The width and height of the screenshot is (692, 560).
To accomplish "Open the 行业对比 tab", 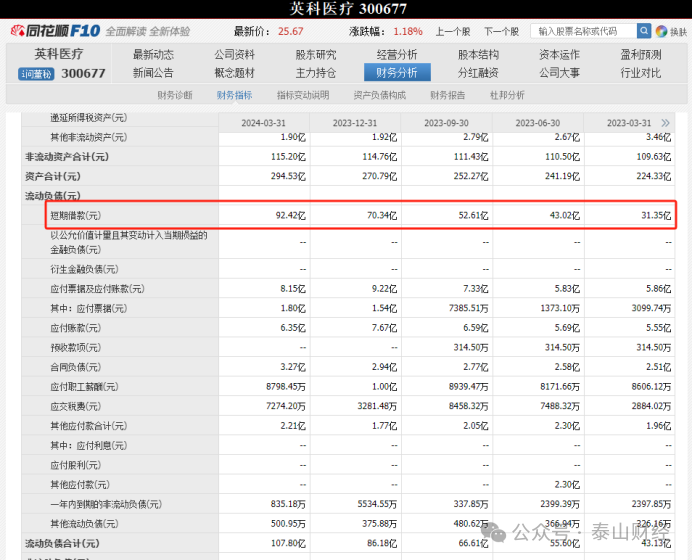I will 641,73.
